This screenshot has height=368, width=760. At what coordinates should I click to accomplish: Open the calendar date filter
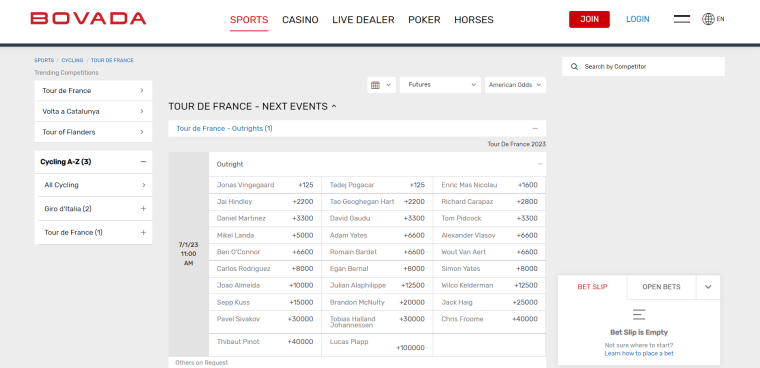(x=381, y=85)
